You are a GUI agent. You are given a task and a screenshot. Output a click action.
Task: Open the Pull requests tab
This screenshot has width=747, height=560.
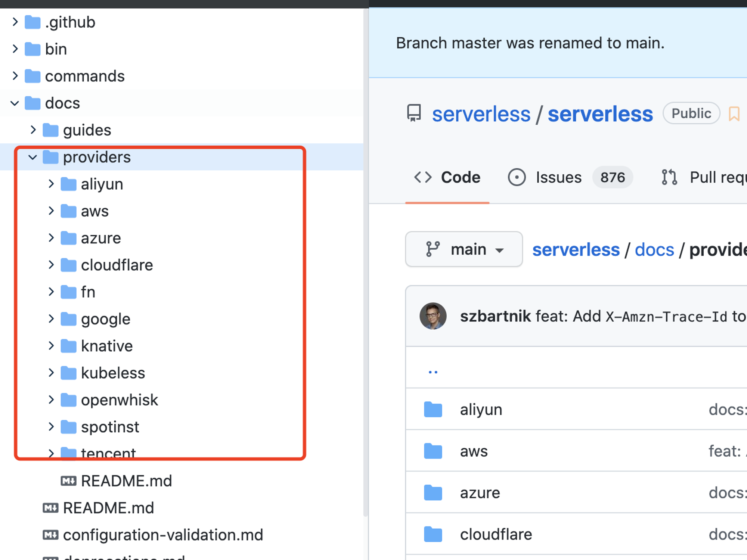704,177
